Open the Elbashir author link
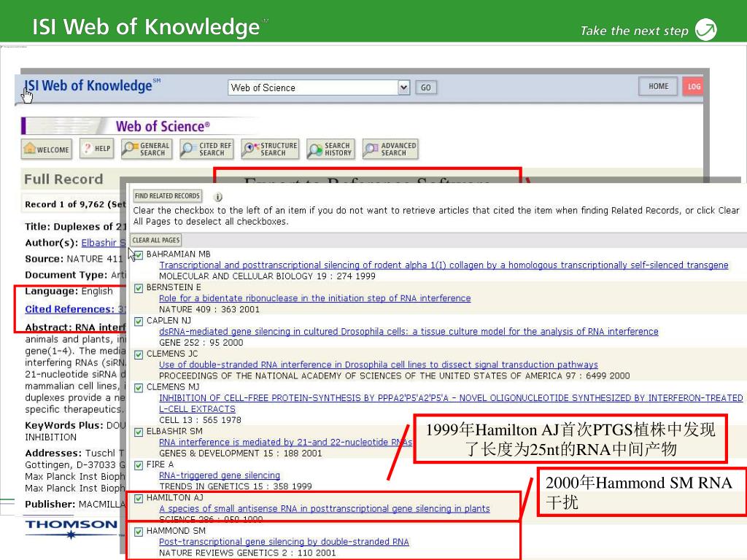This screenshot has width=747, height=560. pos(103,243)
